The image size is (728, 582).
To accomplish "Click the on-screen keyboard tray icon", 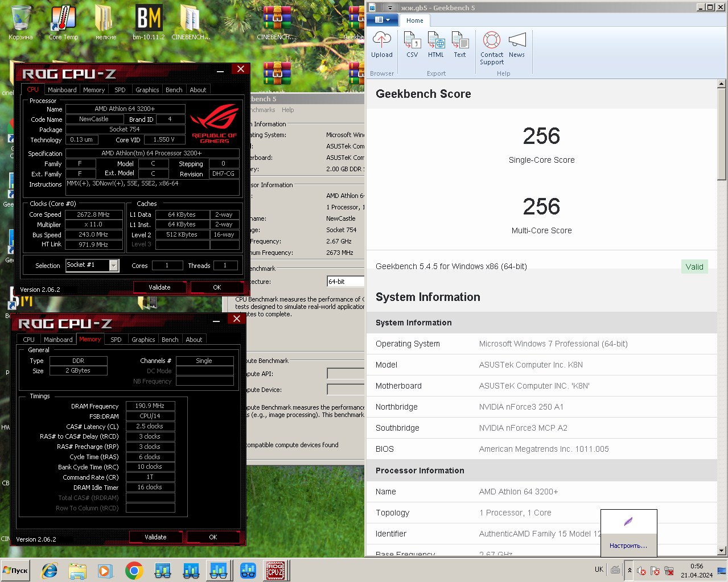I will (x=615, y=569).
